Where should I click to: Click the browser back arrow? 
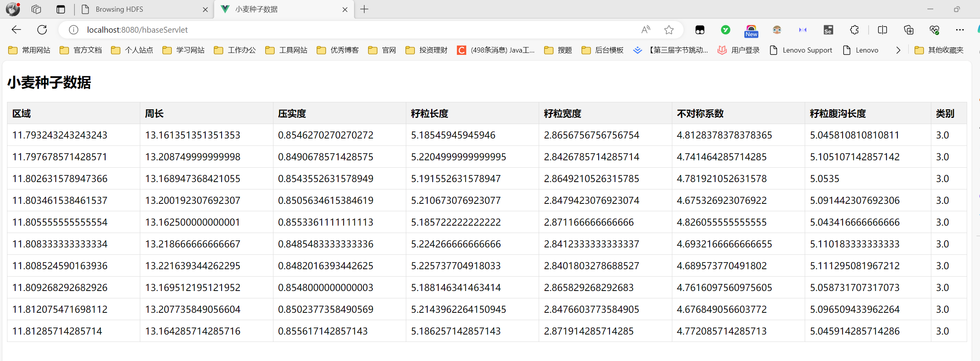pos(16,30)
